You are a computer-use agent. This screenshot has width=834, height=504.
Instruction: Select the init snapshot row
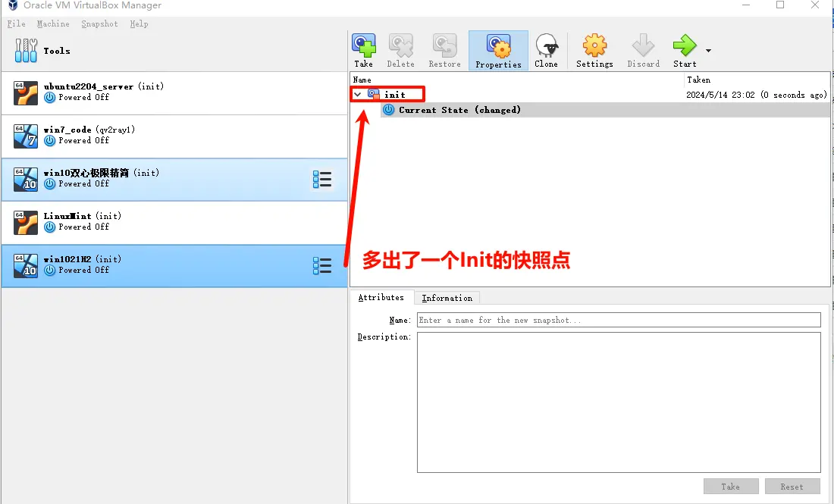coord(591,95)
